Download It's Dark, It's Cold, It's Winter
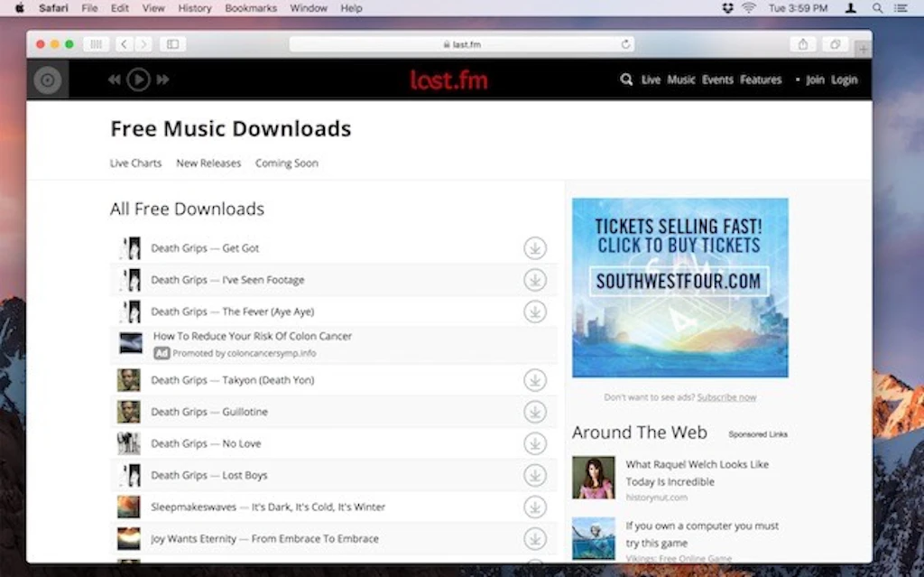The image size is (924, 577). click(x=535, y=507)
